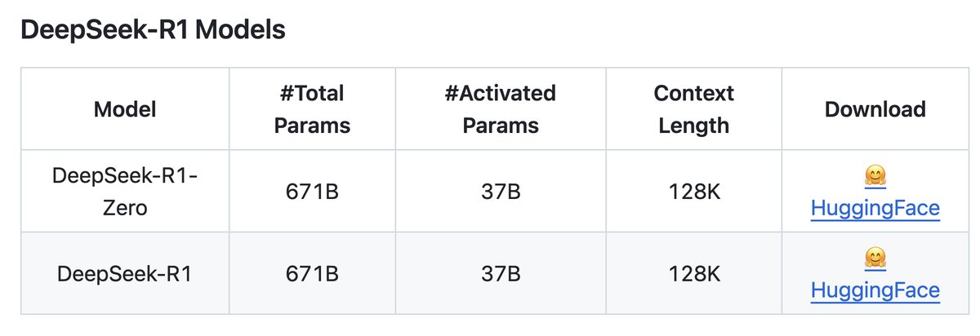Open the HuggingFace link for DeepSeek-R1-Zero
Viewport: 980px width, 336px height.
point(875,208)
